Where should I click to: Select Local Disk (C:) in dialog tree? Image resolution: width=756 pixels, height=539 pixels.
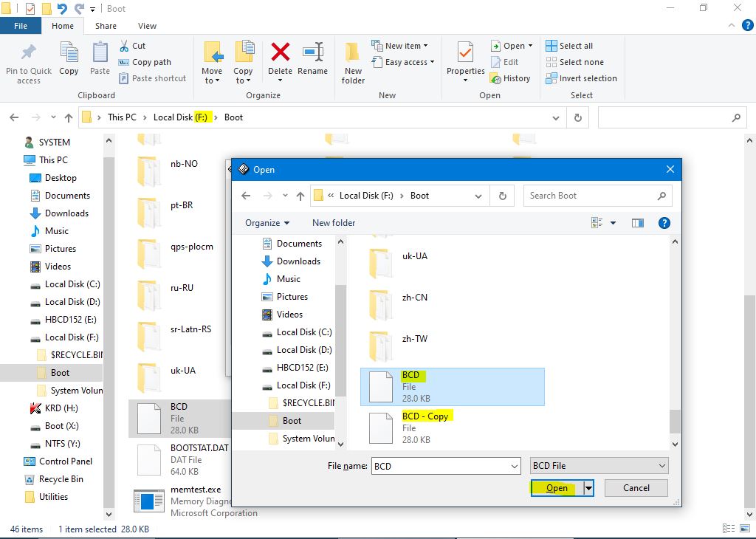(x=303, y=332)
